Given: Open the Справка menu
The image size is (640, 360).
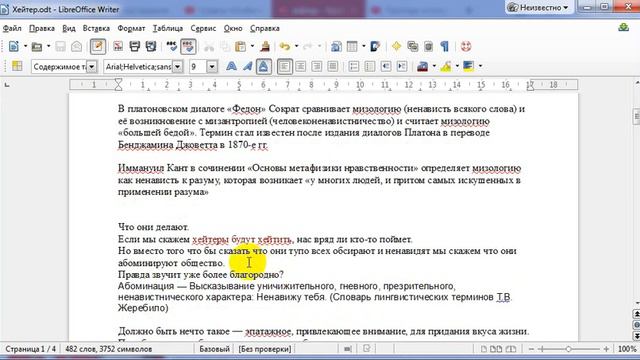Looking at the screenshot, I should tap(264, 28).
